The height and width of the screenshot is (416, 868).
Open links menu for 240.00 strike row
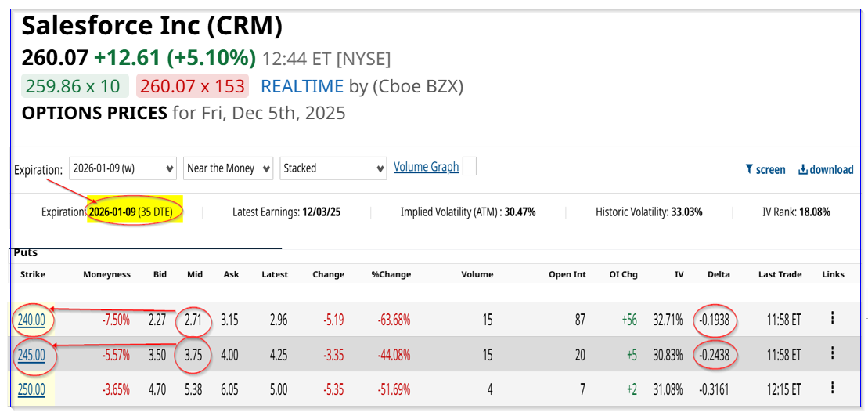point(832,318)
